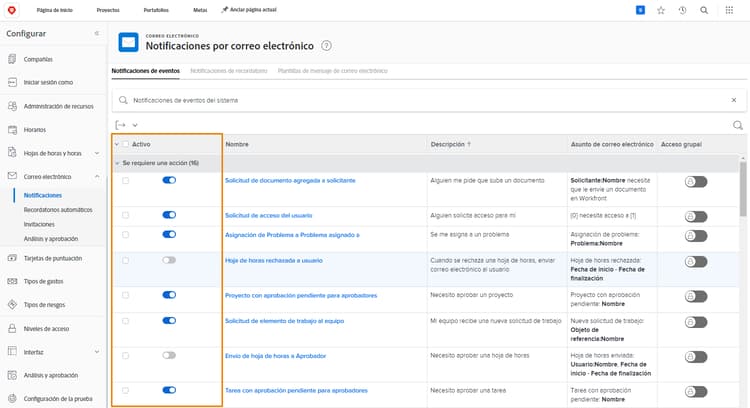Sort by the Descripción column header
This screenshot has height=408, width=750.
coord(448,144)
